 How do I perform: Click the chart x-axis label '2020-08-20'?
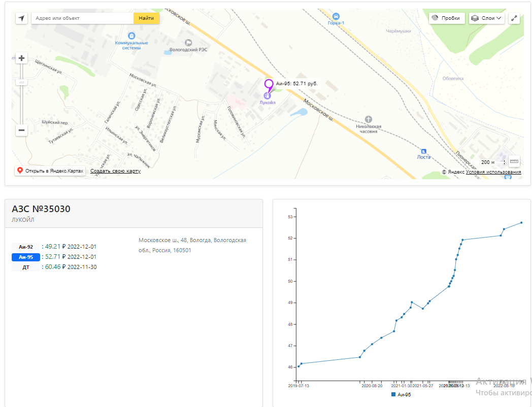pyautogui.click(x=372, y=386)
